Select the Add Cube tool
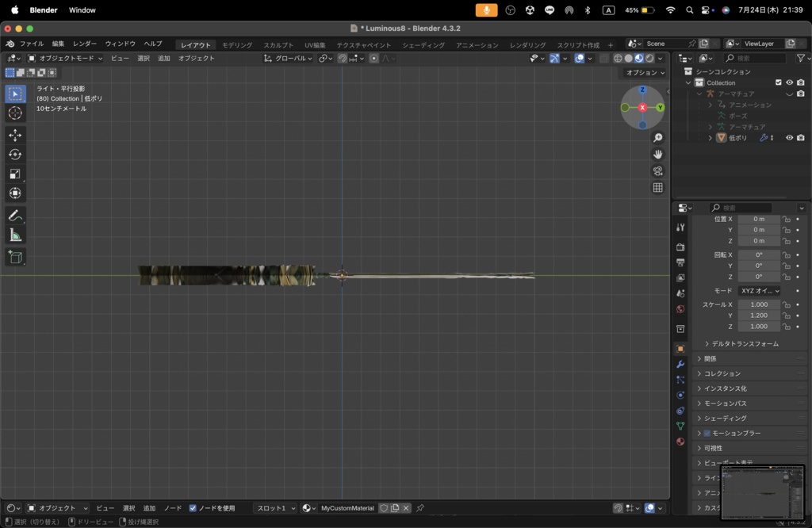Screen dimensions: 812x528 tap(15, 257)
